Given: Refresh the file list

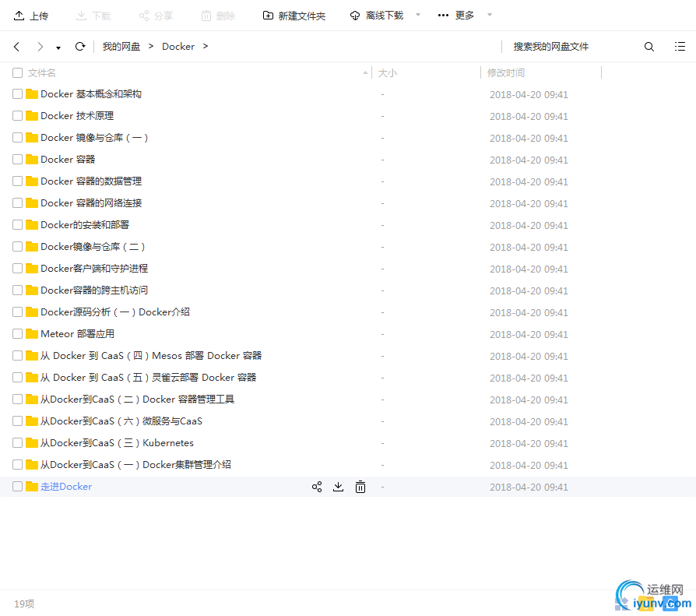Looking at the screenshot, I should 80,46.
